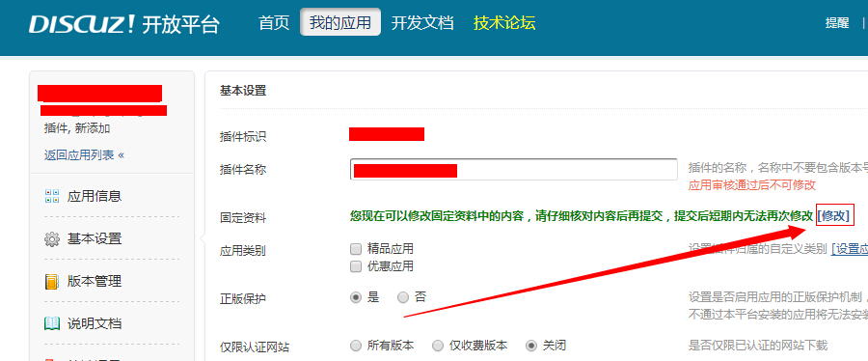Focus the 插件名称 input field

pyautogui.click(x=514, y=170)
